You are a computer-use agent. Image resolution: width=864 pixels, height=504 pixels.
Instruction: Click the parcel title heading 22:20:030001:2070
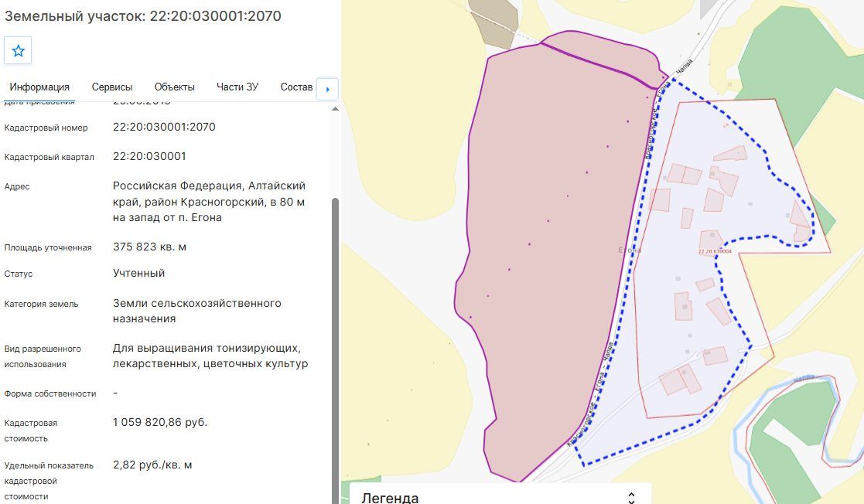coord(143,15)
